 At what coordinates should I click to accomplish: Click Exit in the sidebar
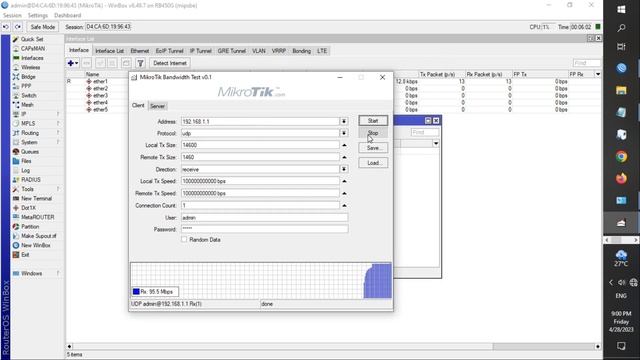(25, 255)
